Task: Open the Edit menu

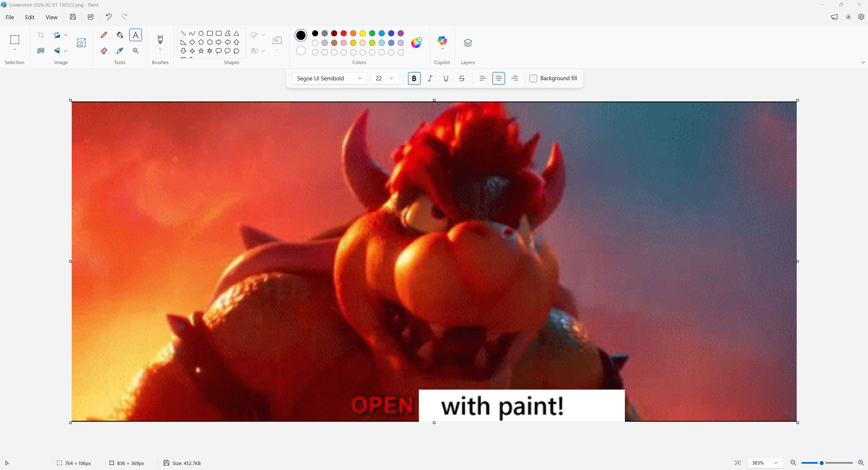Action: click(30, 17)
